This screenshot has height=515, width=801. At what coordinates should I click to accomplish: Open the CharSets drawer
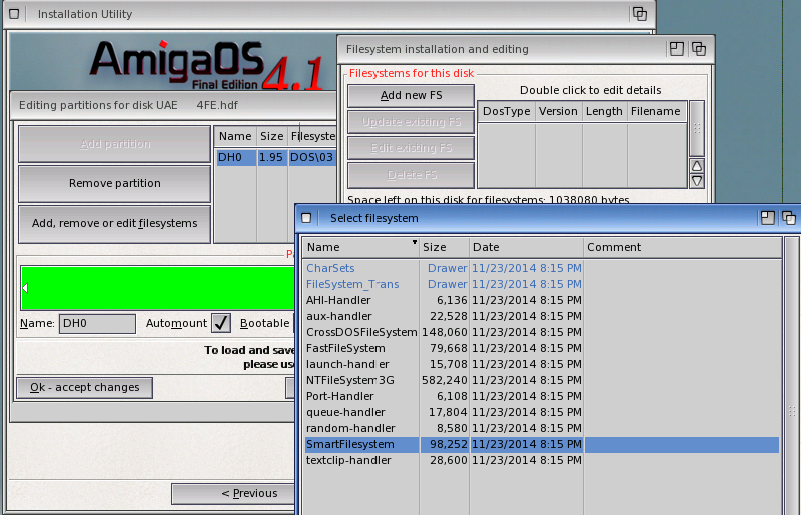pyautogui.click(x=330, y=268)
